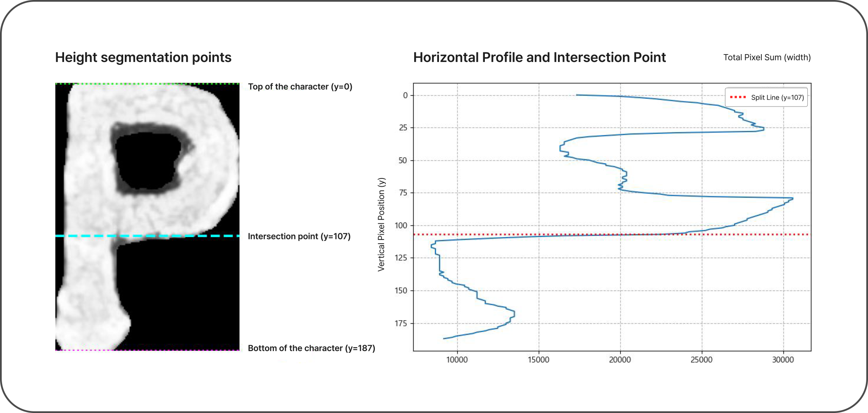
Task: Click the 30000 tick on the x-axis
Action: click(x=783, y=360)
